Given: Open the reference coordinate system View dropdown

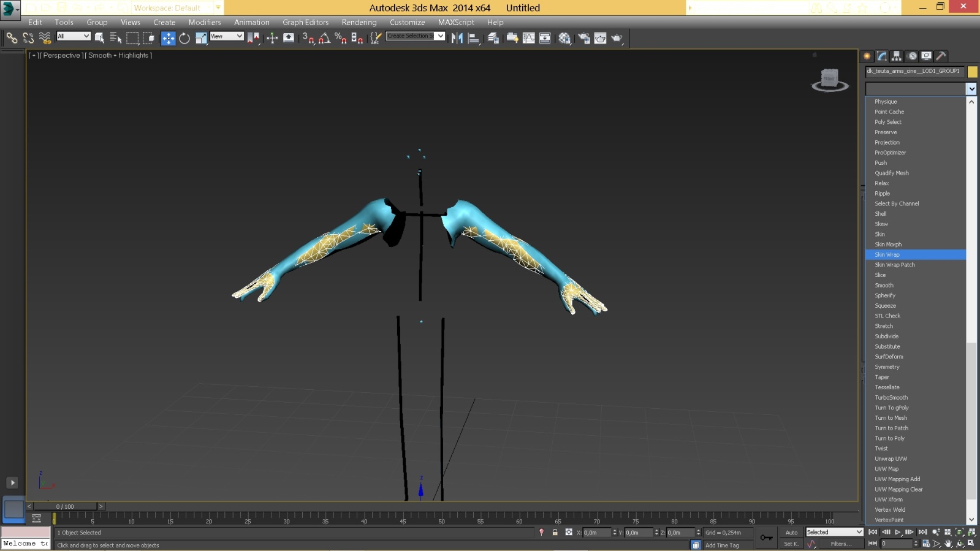Looking at the screenshot, I should [x=227, y=36].
